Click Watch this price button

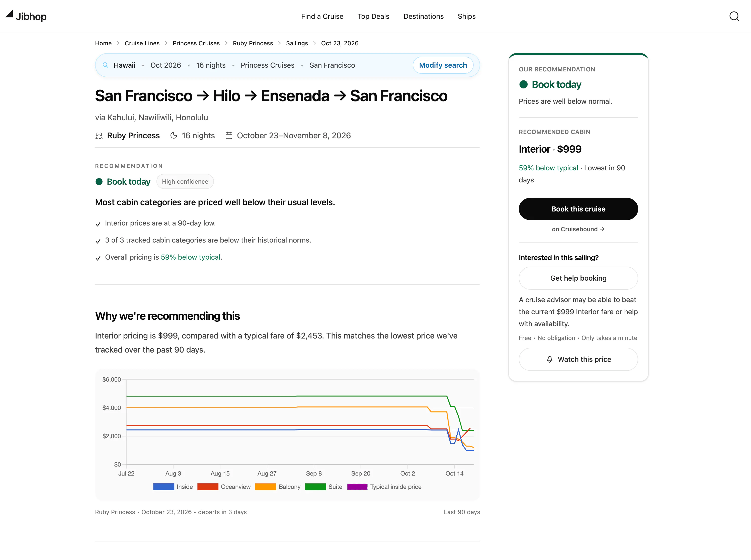pos(578,359)
